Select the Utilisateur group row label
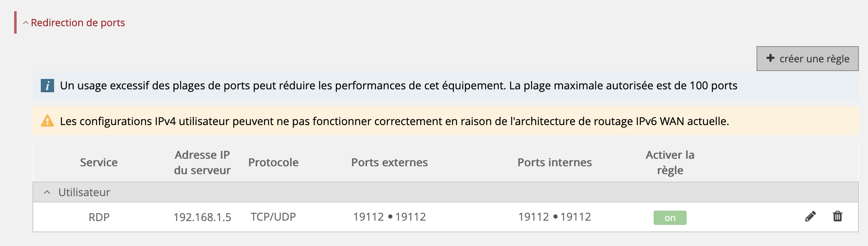Viewport: 868px width, 246px height. tap(84, 192)
